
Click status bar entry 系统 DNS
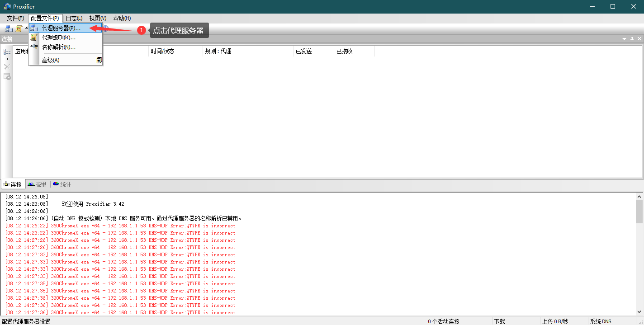click(x=601, y=321)
